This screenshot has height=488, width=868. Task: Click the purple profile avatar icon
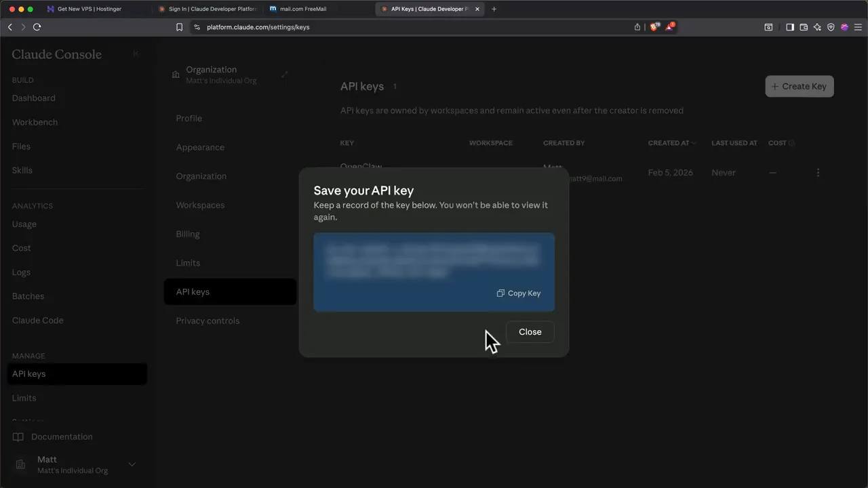click(x=844, y=27)
